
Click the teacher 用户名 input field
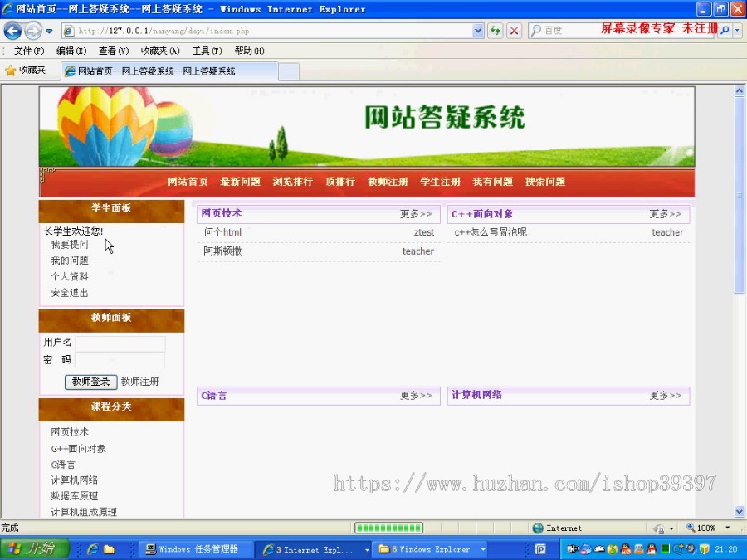(120, 343)
